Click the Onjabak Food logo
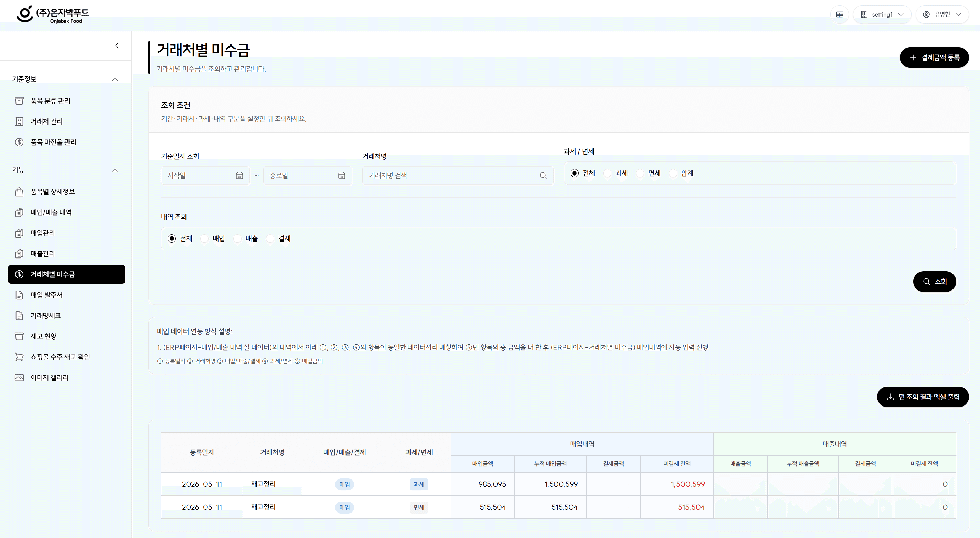 [53, 14]
